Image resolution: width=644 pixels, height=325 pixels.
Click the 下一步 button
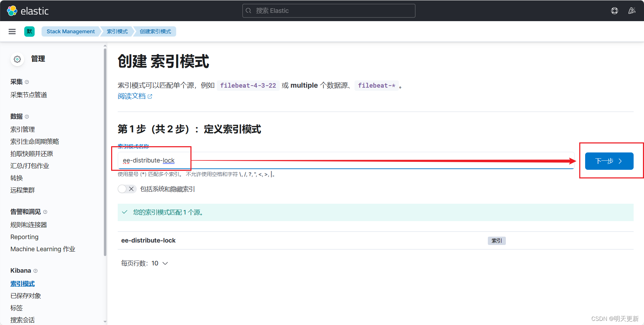coord(609,161)
